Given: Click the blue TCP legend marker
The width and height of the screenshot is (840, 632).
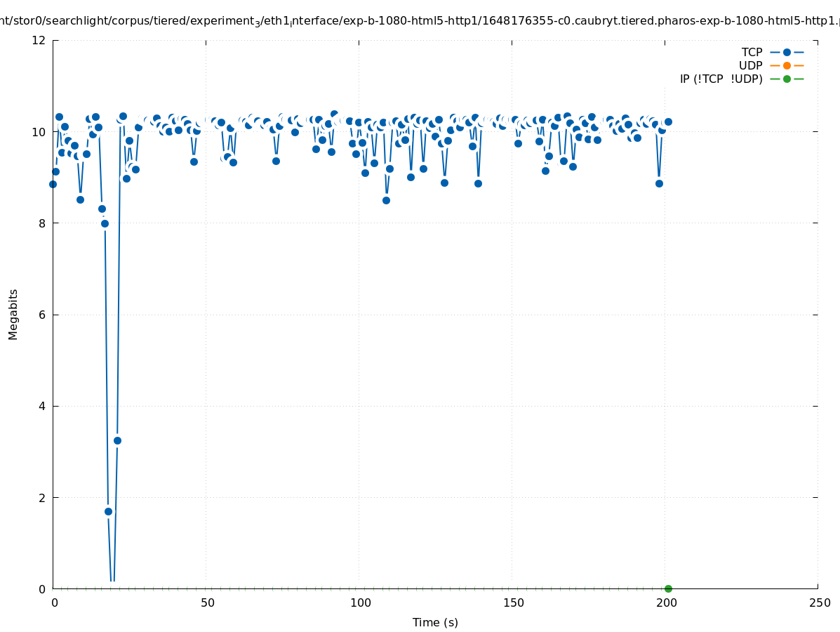Looking at the screenshot, I should click(x=787, y=52).
